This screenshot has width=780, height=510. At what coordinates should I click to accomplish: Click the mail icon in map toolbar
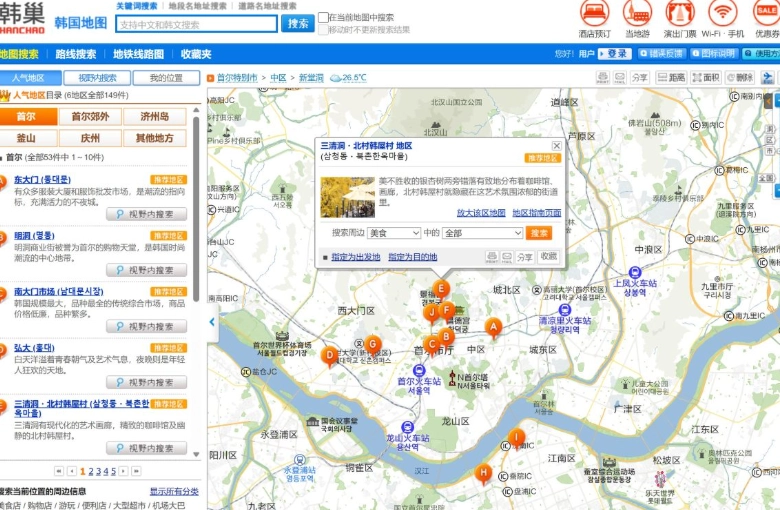pyautogui.click(x=619, y=78)
